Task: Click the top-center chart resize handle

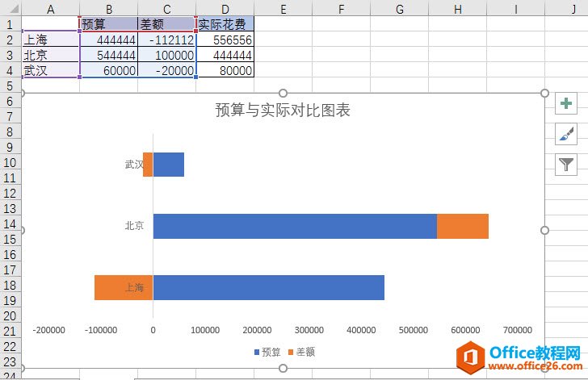Action: (283, 93)
